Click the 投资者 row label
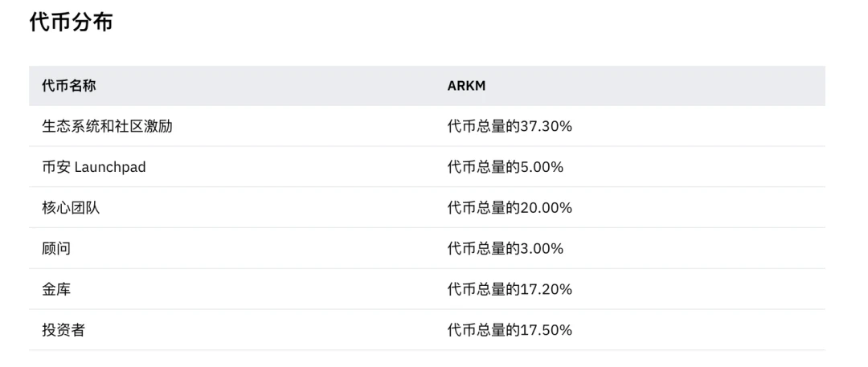This screenshot has height=367, width=868. 63,330
